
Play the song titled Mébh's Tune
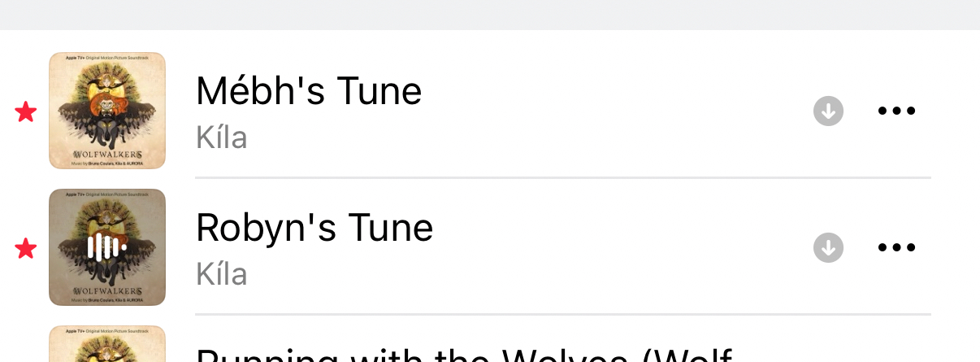(x=309, y=91)
